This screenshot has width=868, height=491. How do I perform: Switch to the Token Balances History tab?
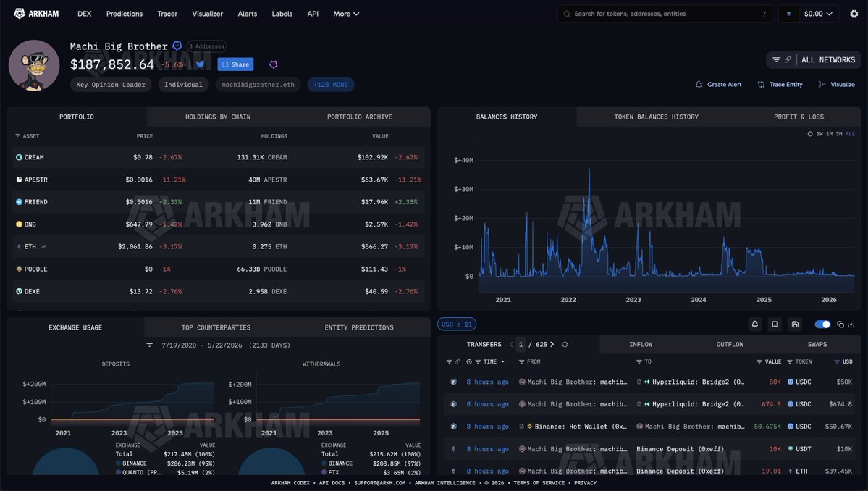click(x=656, y=117)
